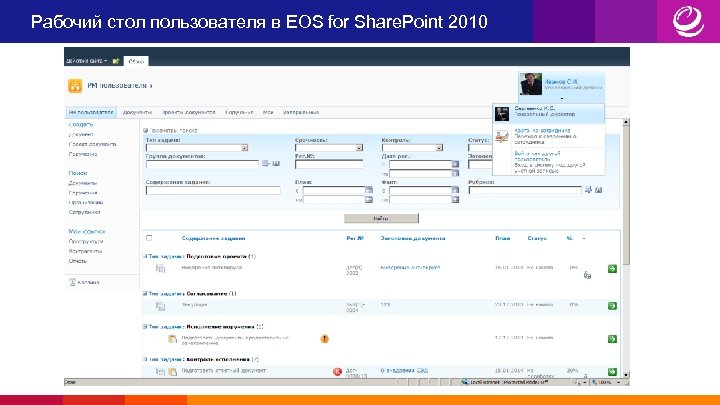Open Контрагенты link under Мои ссылки
The image size is (720, 405).
click(x=85, y=251)
